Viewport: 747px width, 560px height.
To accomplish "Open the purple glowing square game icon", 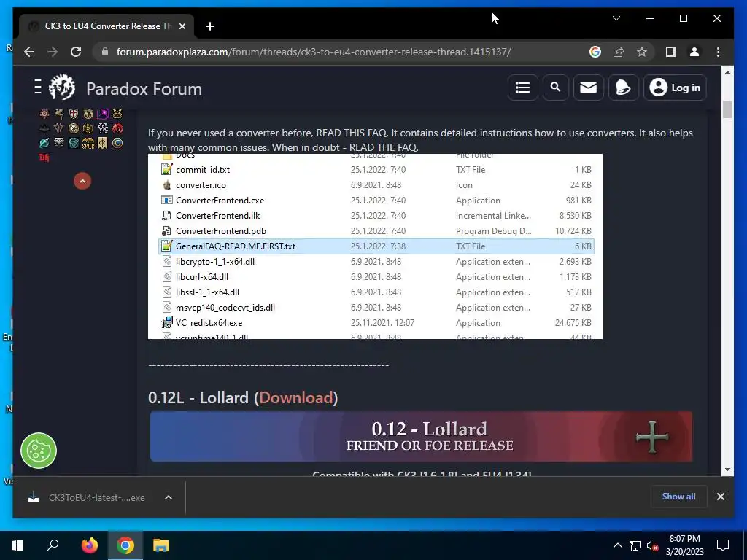I will (103, 114).
